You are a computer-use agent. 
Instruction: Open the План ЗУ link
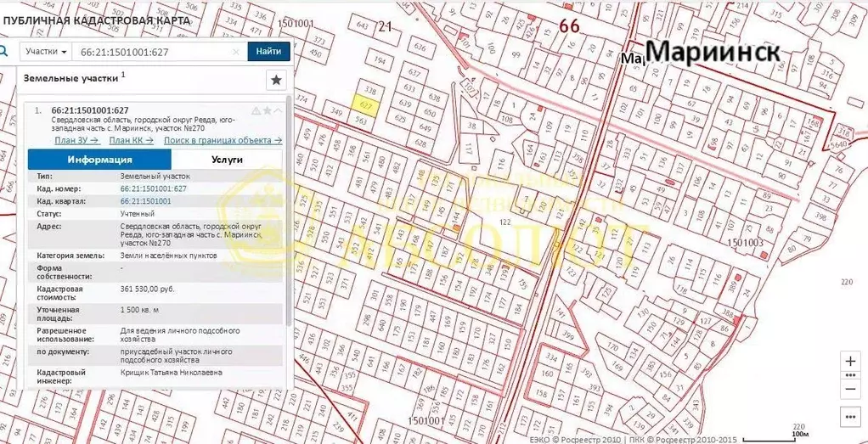[76, 140]
